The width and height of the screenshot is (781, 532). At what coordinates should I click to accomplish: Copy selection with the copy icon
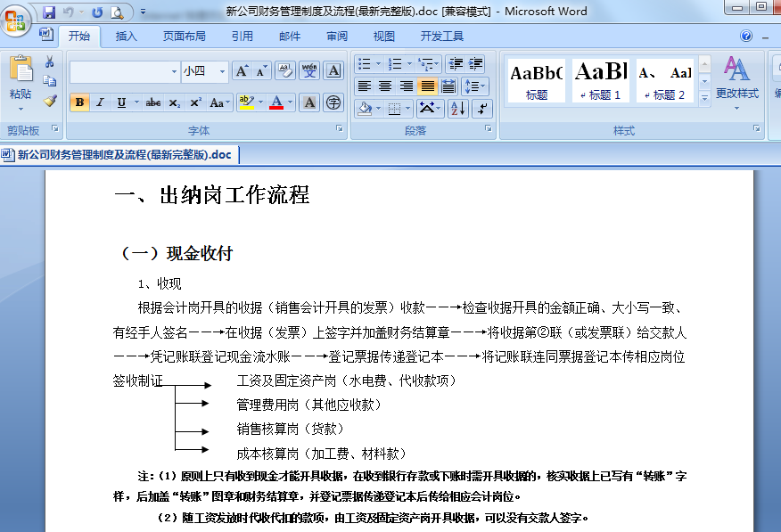point(49,81)
